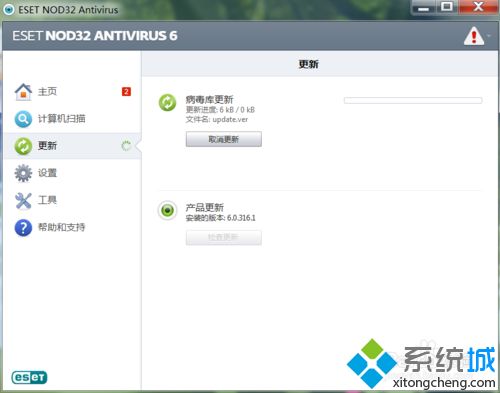The height and width of the screenshot is (393, 500).
Task: Click the product update status icon
Action: pos(167,210)
